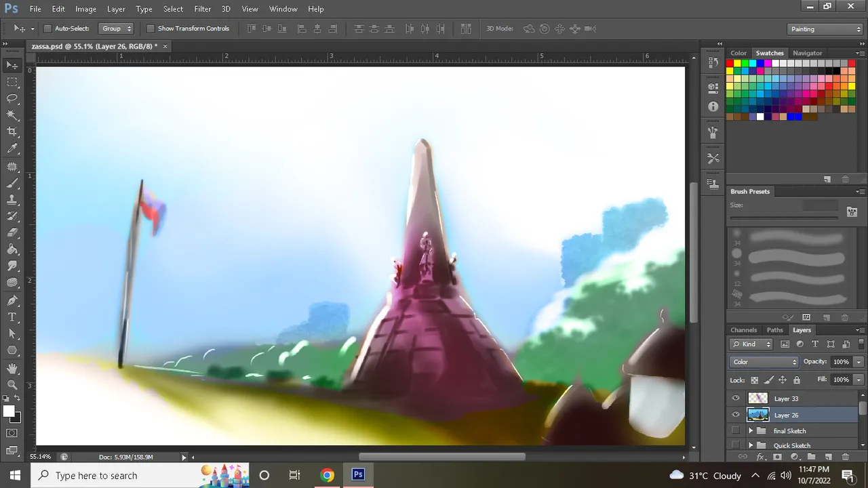
Task: Enable Show Transform Controls checkbox
Action: pyautogui.click(x=151, y=28)
